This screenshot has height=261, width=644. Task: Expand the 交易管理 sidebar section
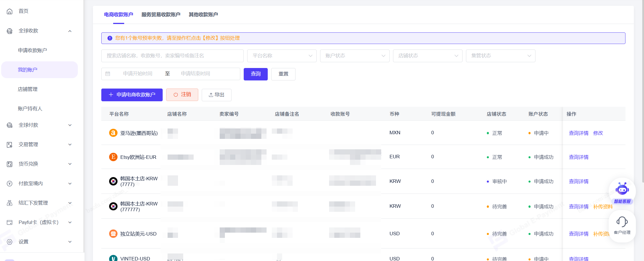click(70, 145)
